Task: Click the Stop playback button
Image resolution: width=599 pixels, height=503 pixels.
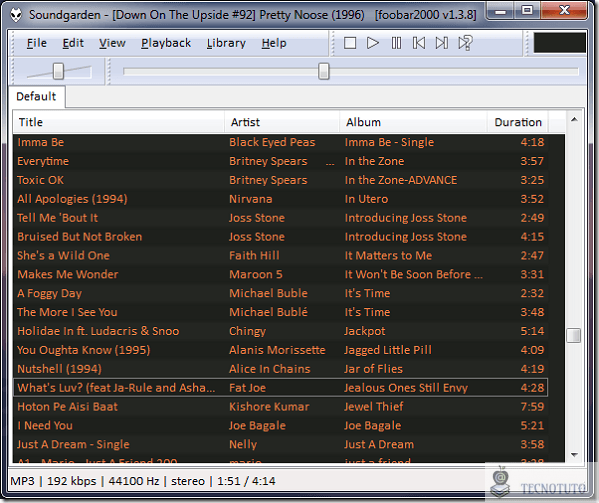Action: pos(350,43)
